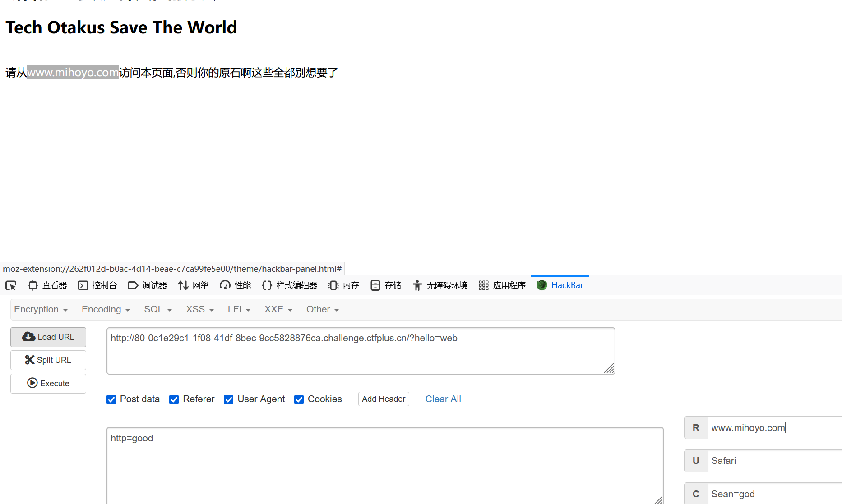Expand the XSS dropdown menu

click(x=200, y=309)
